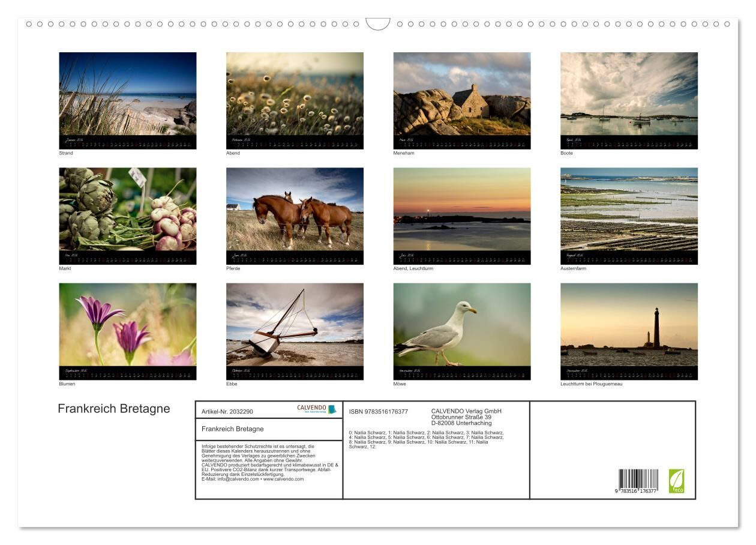756x545 pixels.
Task: Click the barcode image
Action: click(x=638, y=481)
